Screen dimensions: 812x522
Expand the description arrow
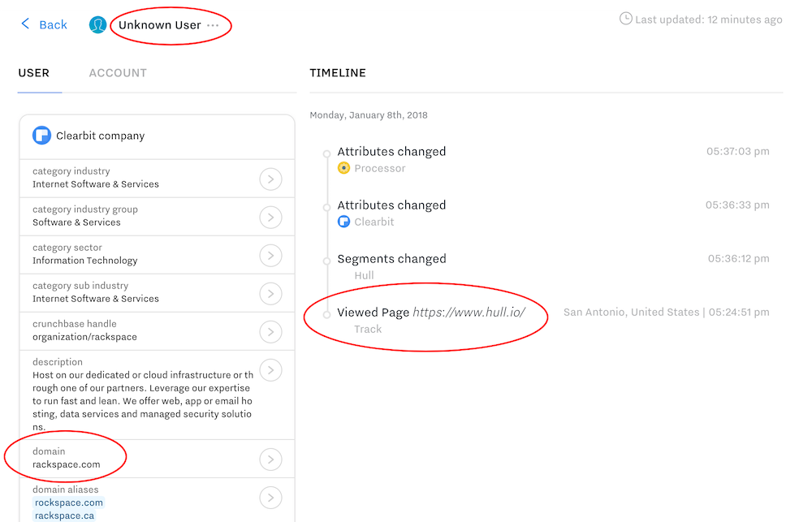pos(271,370)
